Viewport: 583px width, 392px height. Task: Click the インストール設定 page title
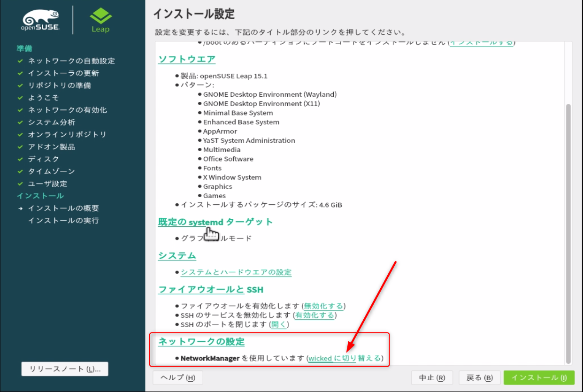tap(194, 14)
